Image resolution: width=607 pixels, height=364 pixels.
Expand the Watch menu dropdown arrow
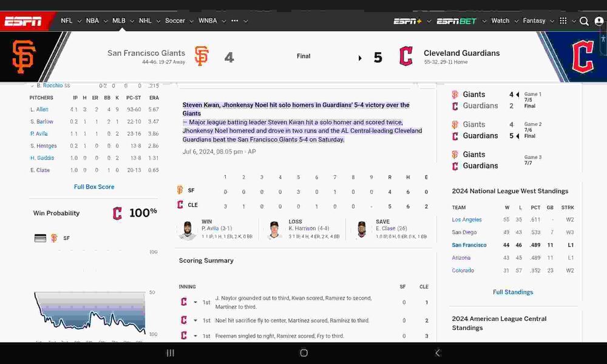coord(516,21)
